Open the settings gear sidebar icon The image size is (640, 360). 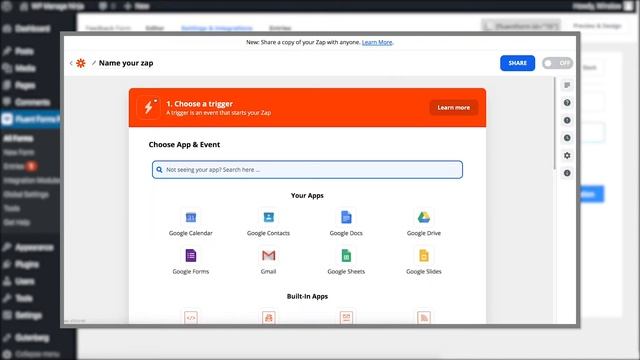click(567, 156)
